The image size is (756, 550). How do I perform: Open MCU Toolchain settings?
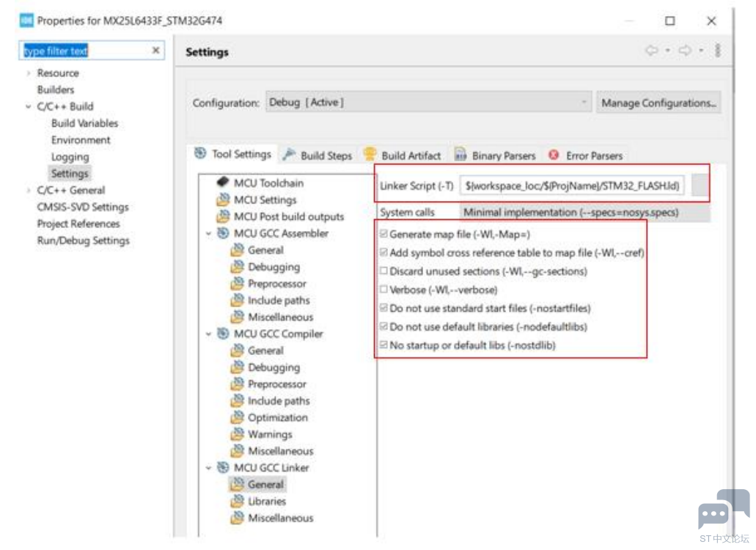point(268,183)
